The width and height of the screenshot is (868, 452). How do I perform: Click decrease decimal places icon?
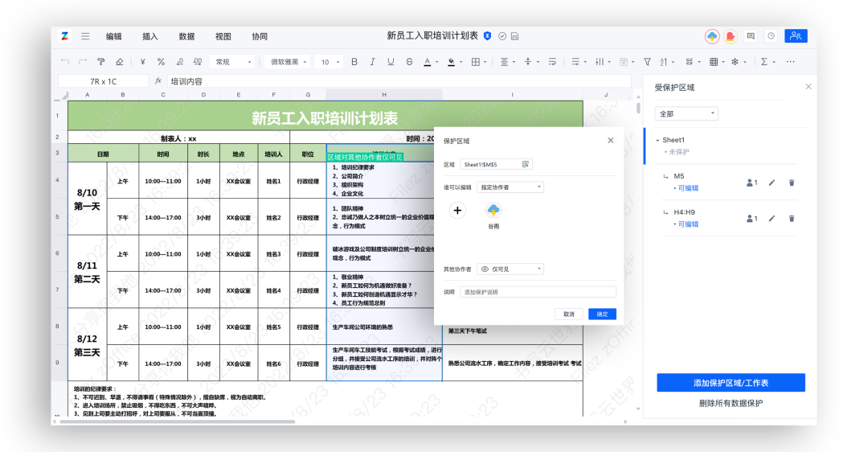coord(179,62)
